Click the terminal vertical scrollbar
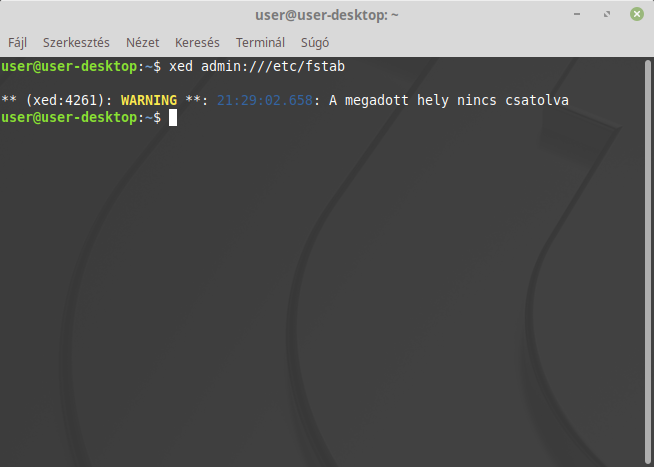The image size is (654, 467). pos(648,262)
